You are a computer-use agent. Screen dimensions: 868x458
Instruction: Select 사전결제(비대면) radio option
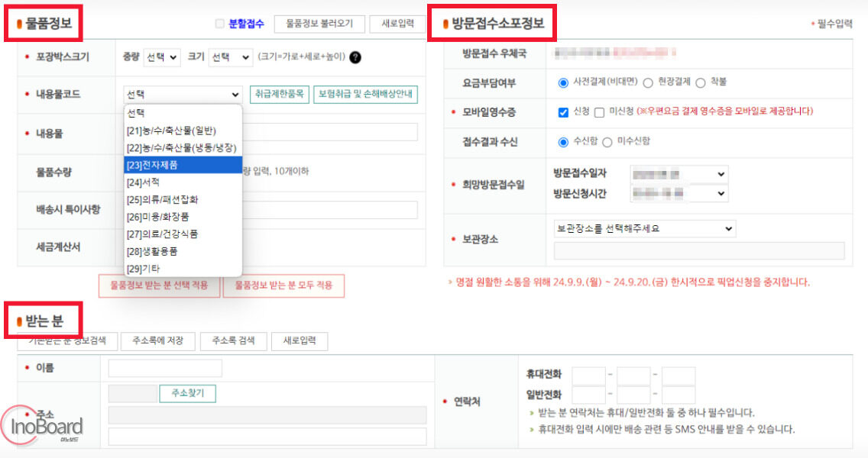tap(563, 82)
